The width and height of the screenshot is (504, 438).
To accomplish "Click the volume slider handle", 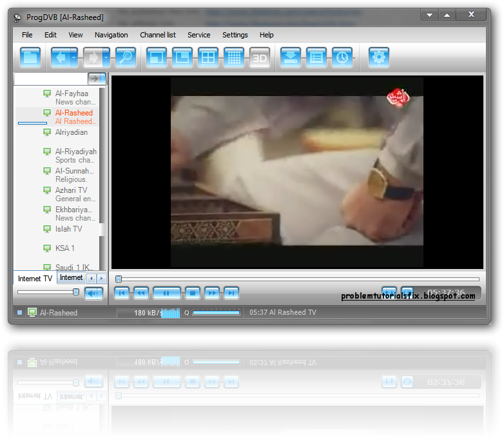I will (x=76, y=292).
